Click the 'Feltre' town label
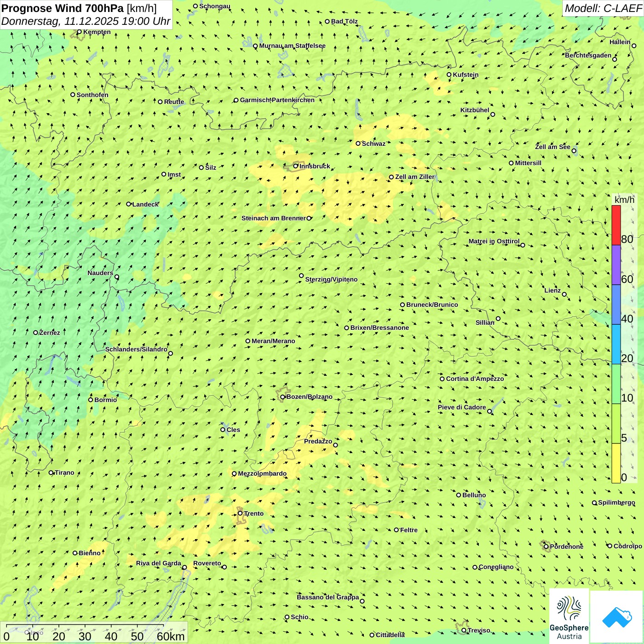This screenshot has height=644, width=644. (409, 530)
